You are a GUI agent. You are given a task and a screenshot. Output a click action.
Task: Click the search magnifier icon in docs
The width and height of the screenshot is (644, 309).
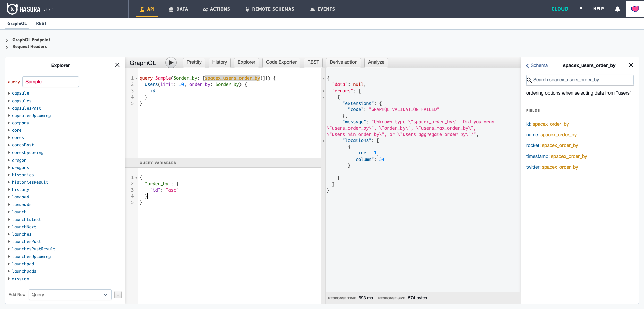pyautogui.click(x=529, y=80)
